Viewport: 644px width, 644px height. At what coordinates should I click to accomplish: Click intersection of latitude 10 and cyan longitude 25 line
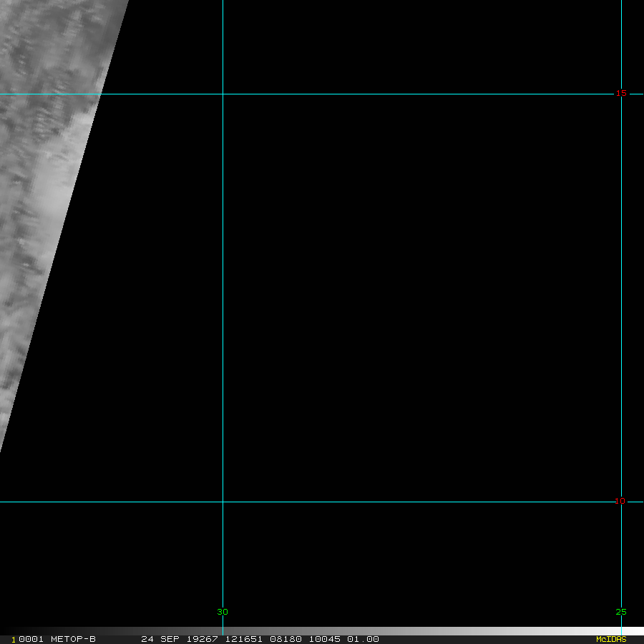coord(621,502)
